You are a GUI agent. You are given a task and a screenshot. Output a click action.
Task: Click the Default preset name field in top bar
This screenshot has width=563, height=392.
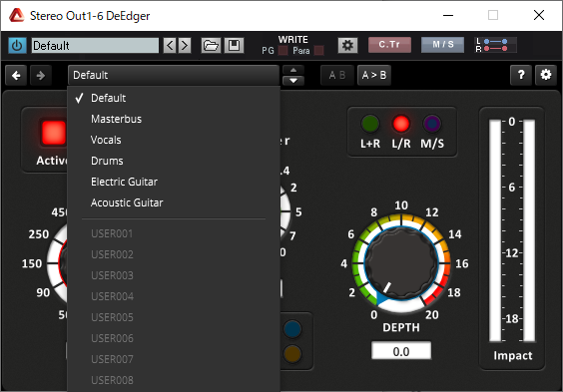point(95,46)
